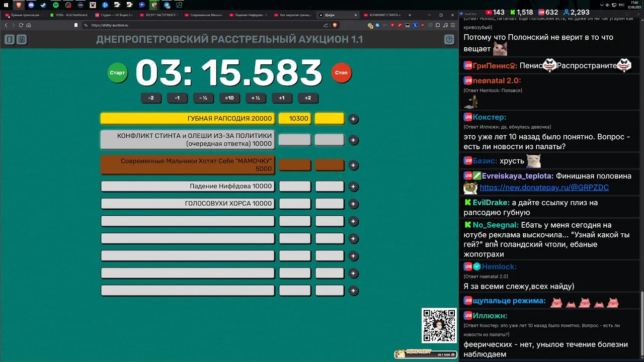Viewport: 644px width, 362px height.
Task: Open the donatepay.ru link in chat
Action: coord(544,188)
